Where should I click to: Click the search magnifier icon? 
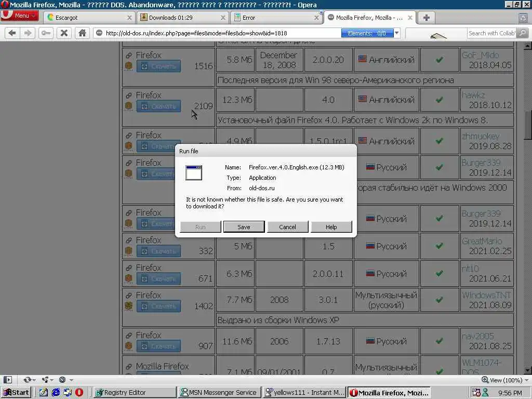[523, 33]
